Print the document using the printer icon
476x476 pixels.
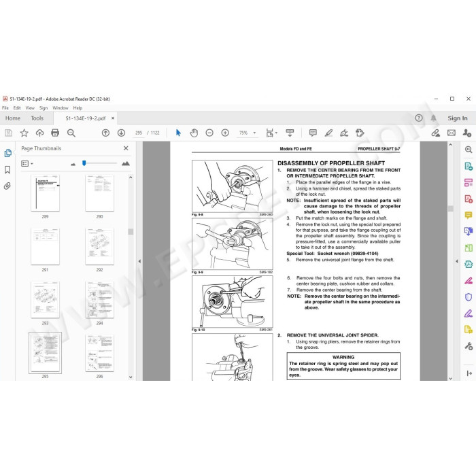pyautogui.click(x=55, y=133)
